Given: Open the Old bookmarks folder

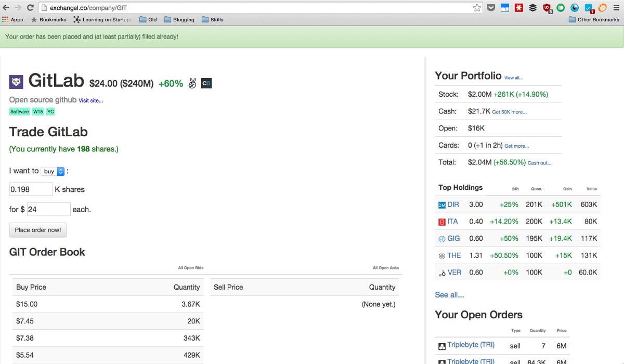Looking at the screenshot, I should (148, 20).
